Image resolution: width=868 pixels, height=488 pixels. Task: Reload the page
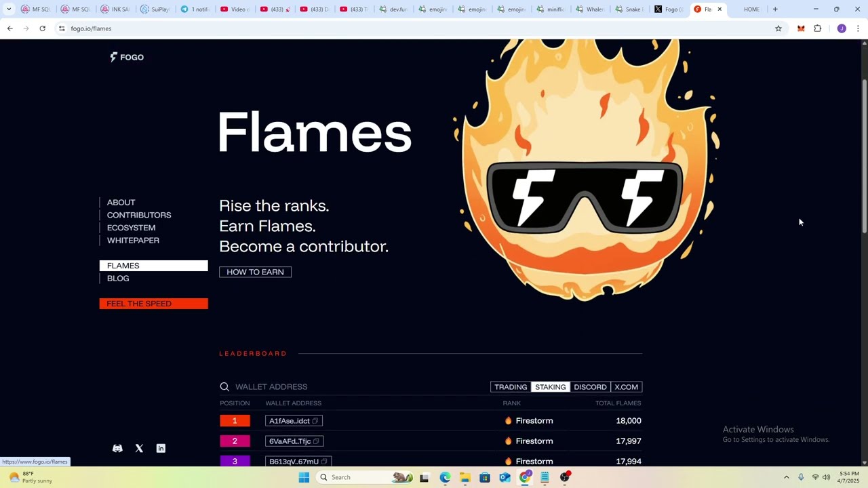click(x=42, y=28)
